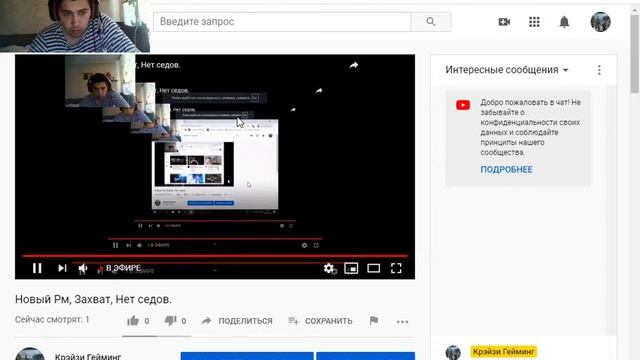Click the ПОДЕЛИТЬСЯ share button

(237, 321)
